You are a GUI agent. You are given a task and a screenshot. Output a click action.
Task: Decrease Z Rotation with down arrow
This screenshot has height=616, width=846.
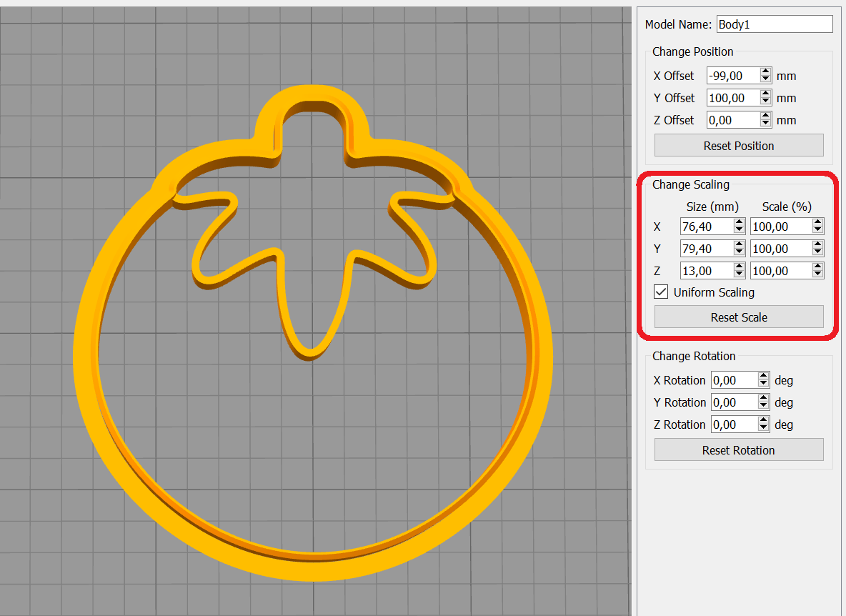click(763, 428)
